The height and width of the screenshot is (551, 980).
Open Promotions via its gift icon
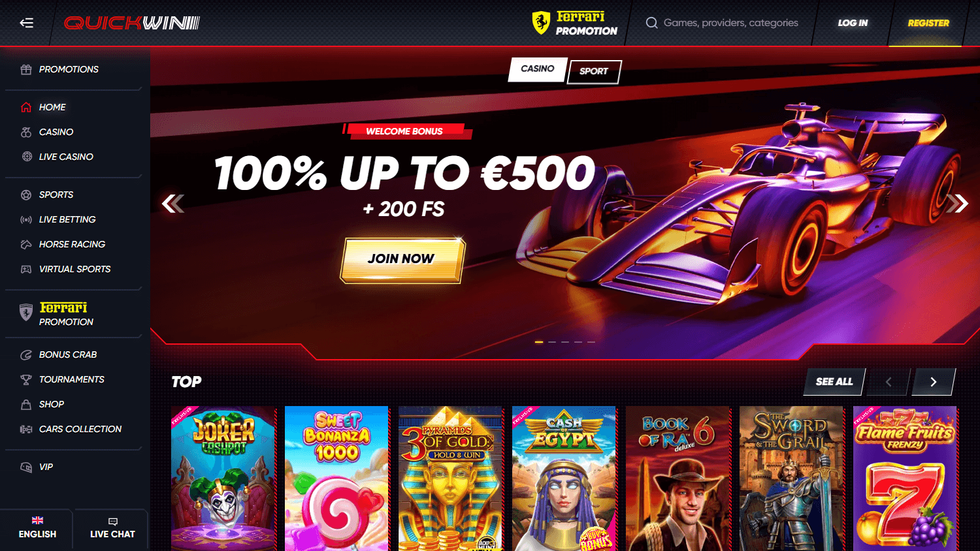coord(26,69)
